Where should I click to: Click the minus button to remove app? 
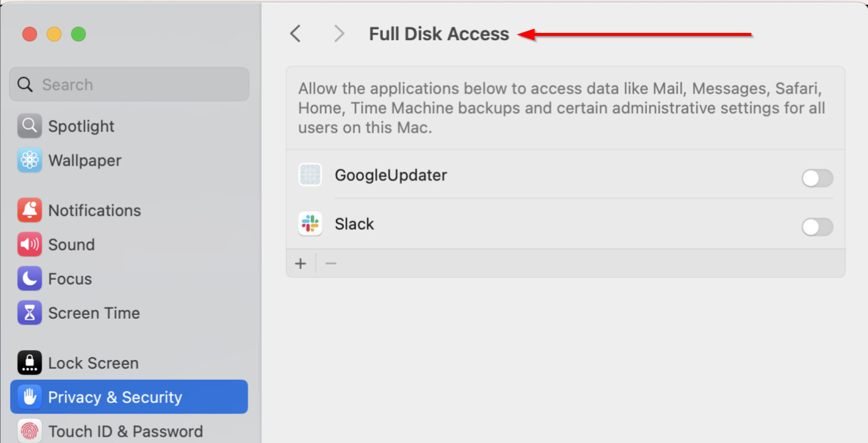331,263
